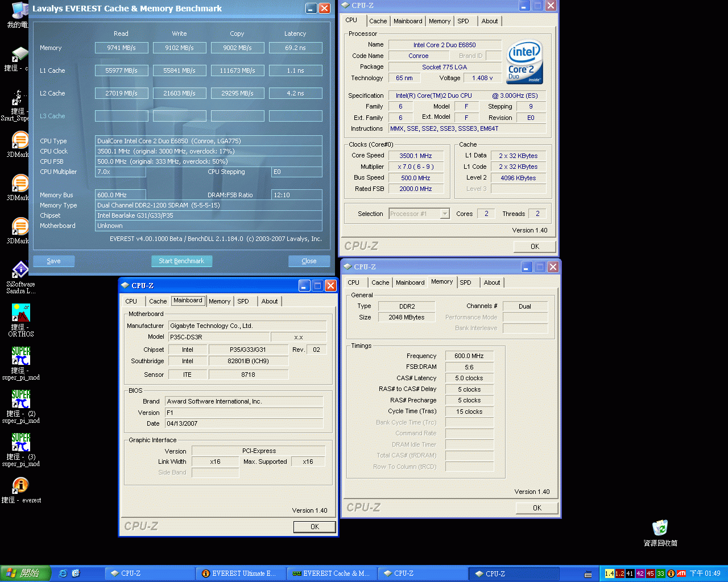The image size is (728, 582).
Task: Open About tab in CPU-Z processor window
Action: [490, 21]
